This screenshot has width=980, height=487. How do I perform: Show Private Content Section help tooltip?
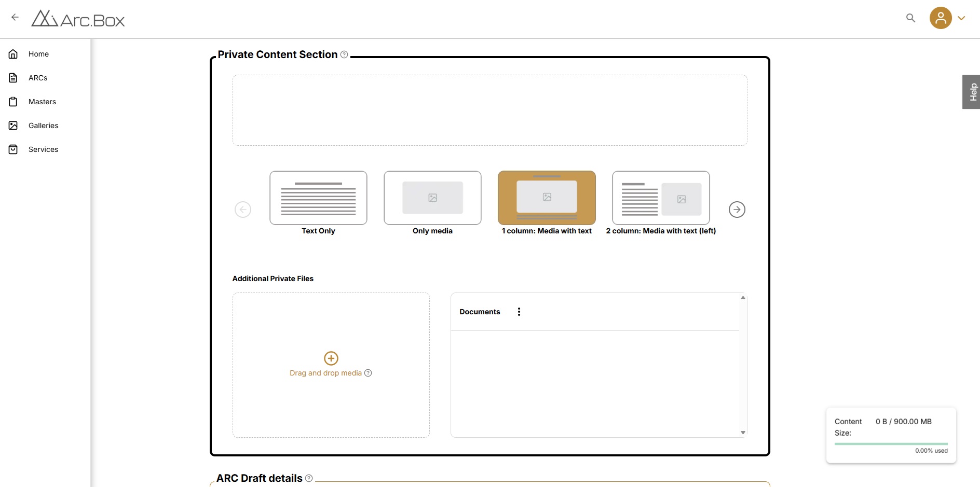coord(344,54)
